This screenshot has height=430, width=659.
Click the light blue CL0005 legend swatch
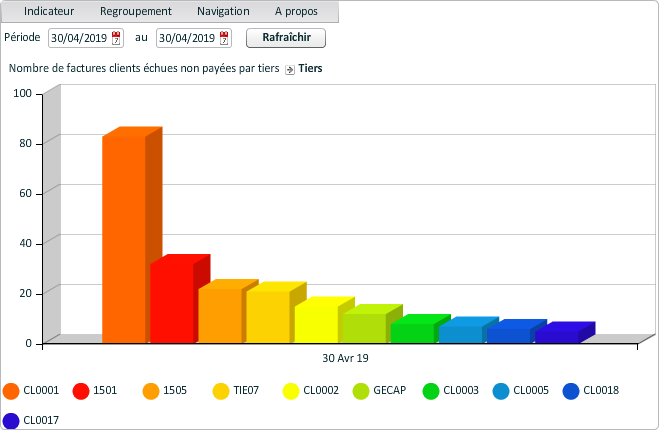(501, 391)
